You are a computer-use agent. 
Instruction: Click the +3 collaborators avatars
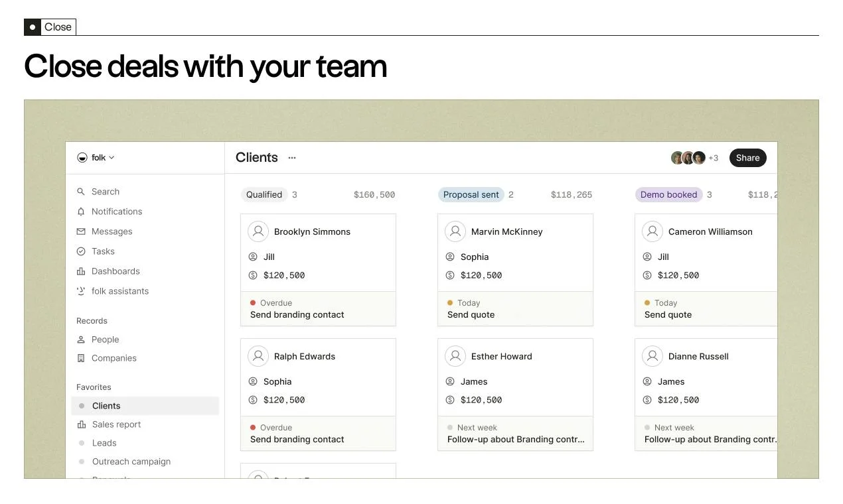(x=694, y=158)
